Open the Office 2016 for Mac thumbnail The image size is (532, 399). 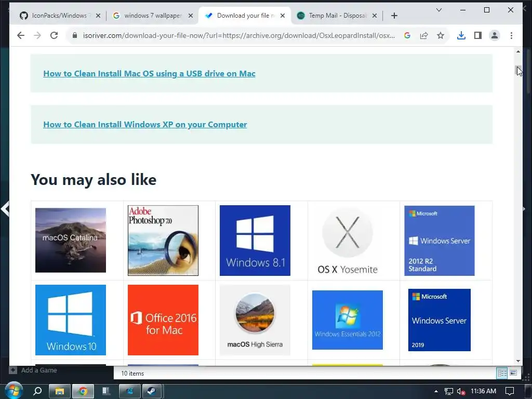pos(163,320)
